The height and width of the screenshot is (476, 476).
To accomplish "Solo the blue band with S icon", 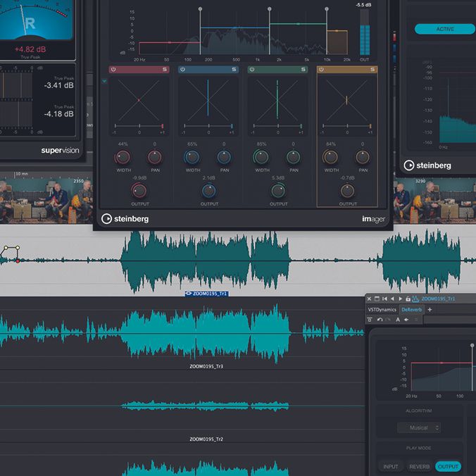I will tap(234, 70).
